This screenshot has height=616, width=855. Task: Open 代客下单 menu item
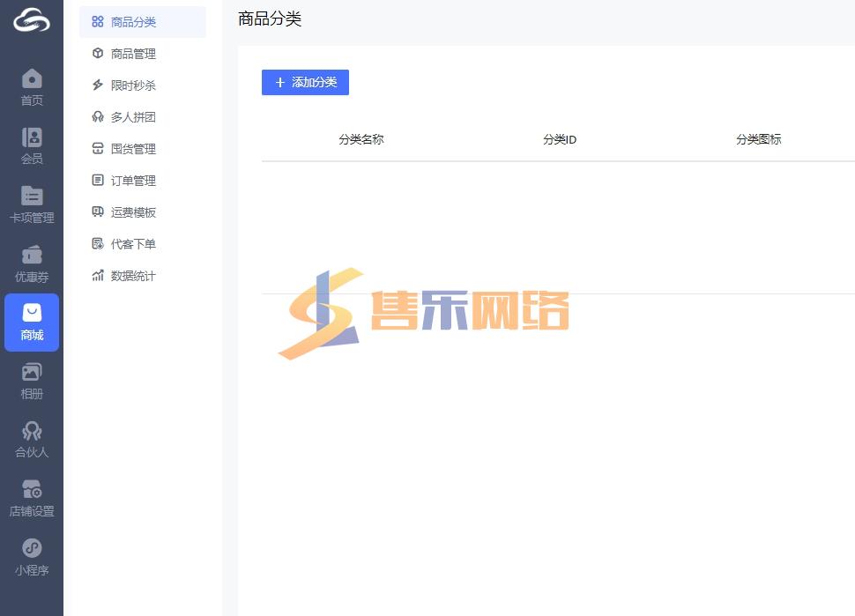142,244
